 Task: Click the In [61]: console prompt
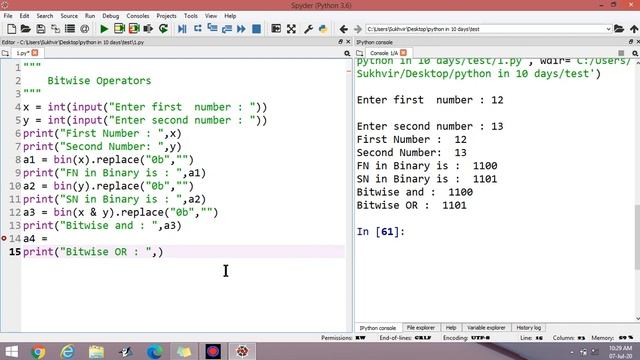[x=380, y=231]
